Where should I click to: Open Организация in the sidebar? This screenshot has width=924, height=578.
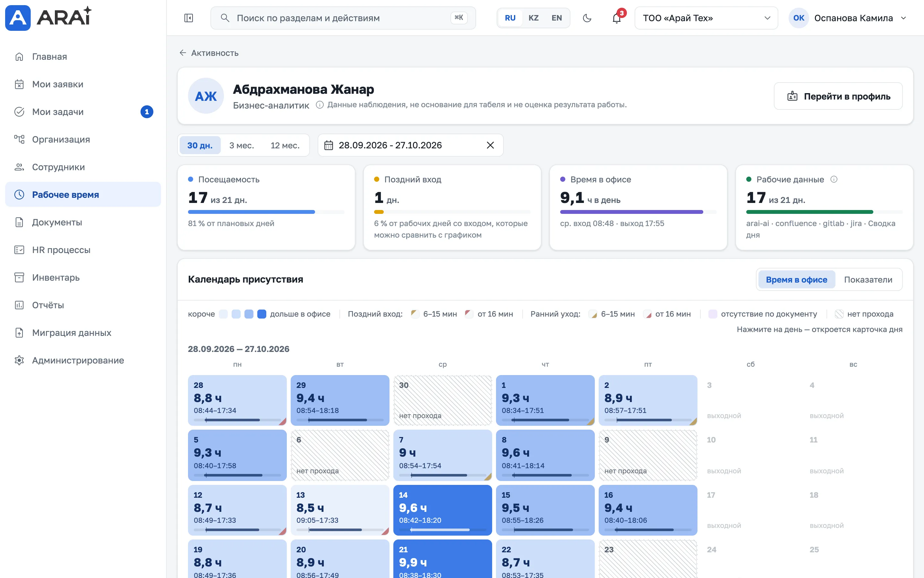pos(83,139)
